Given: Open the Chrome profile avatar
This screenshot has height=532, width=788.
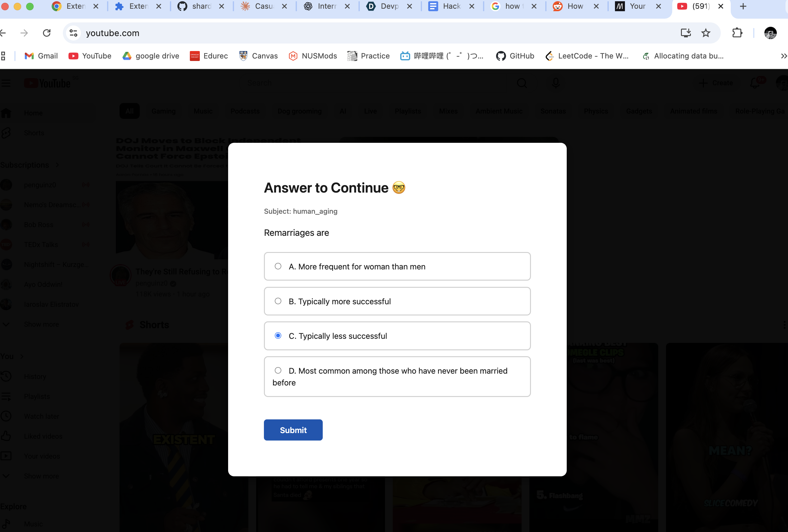Looking at the screenshot, I should coord(770,33).
